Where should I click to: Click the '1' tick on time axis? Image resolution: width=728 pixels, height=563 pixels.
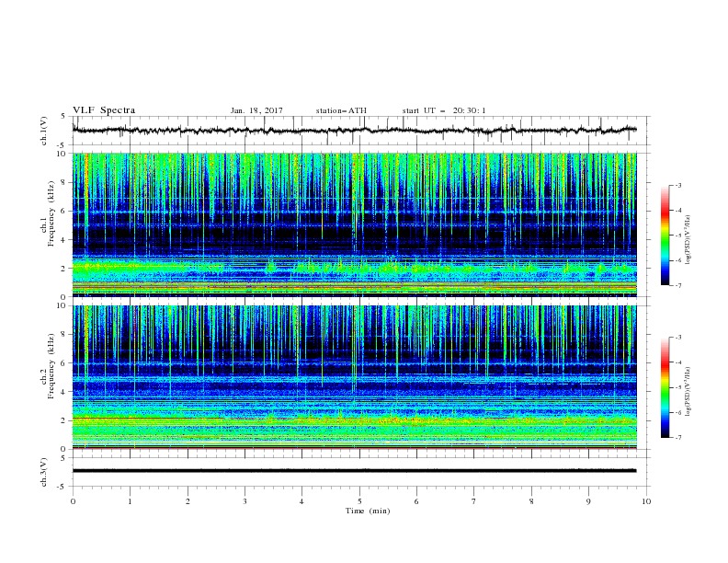tap(130, 501)
